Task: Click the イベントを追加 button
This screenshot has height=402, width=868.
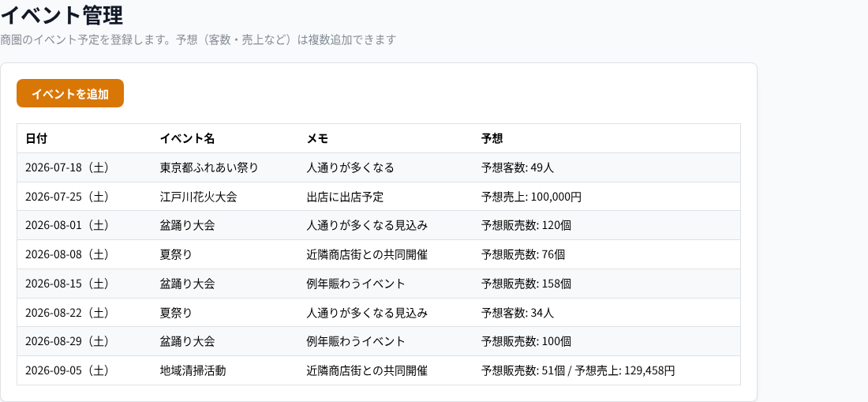Action: [x=70, y=93]
